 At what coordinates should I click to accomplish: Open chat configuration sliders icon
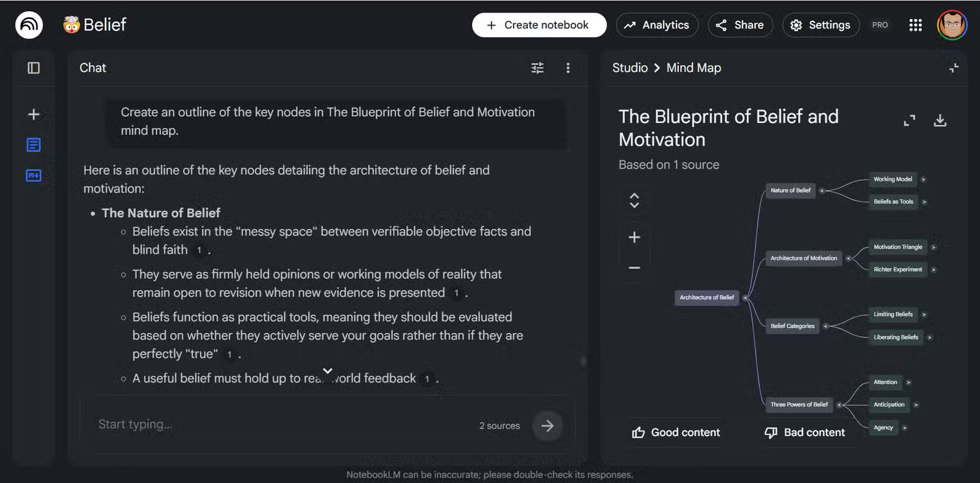click(x=537, y=68)
